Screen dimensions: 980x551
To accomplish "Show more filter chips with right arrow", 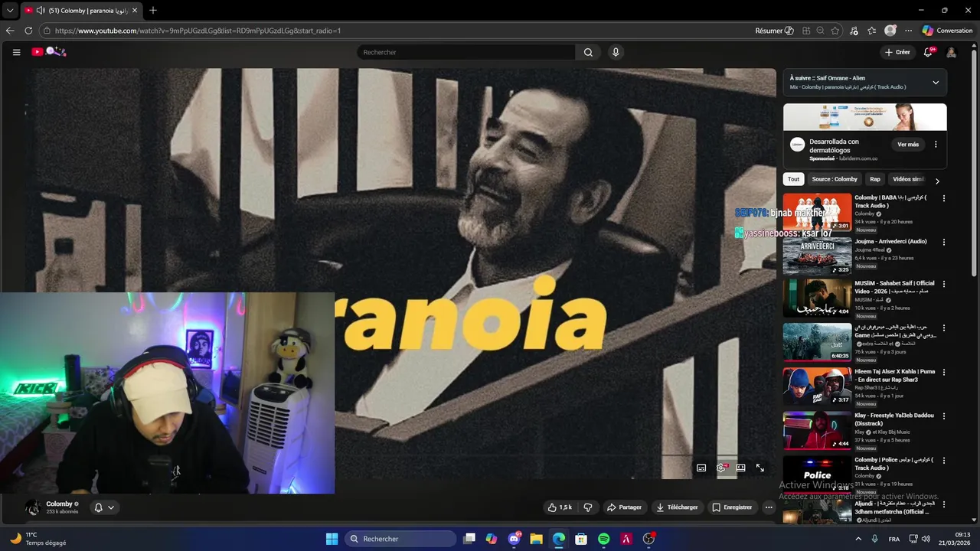I will coord(937,181).
